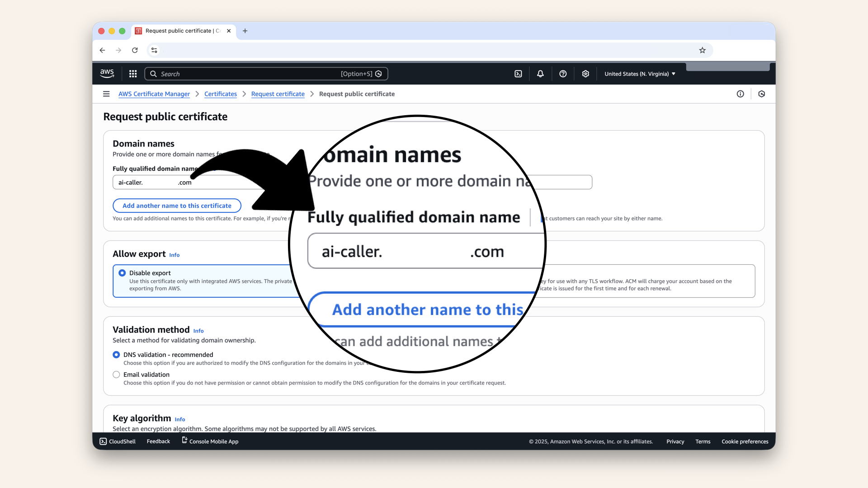Click Add another name to this certificate
Screen dimensions: 868x488
177,206
